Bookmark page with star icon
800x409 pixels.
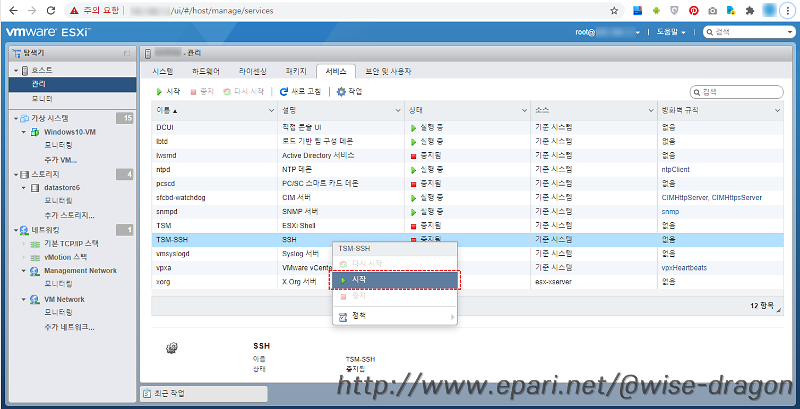pos(614,10)
